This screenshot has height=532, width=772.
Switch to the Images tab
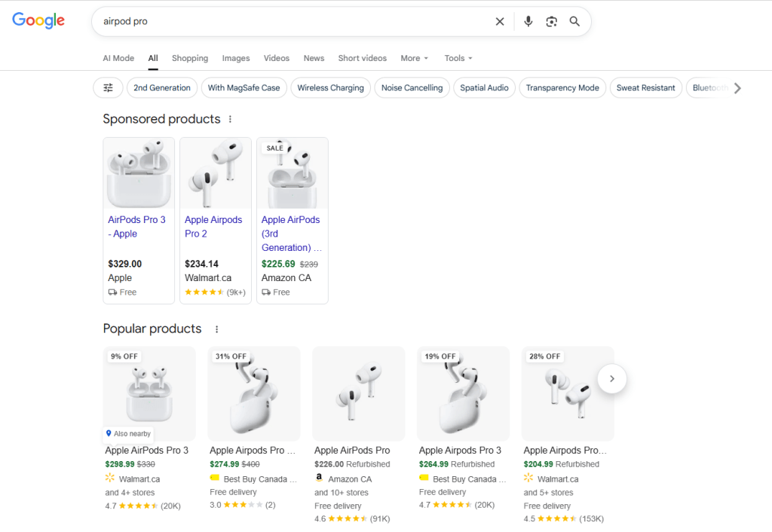[235, 58]
